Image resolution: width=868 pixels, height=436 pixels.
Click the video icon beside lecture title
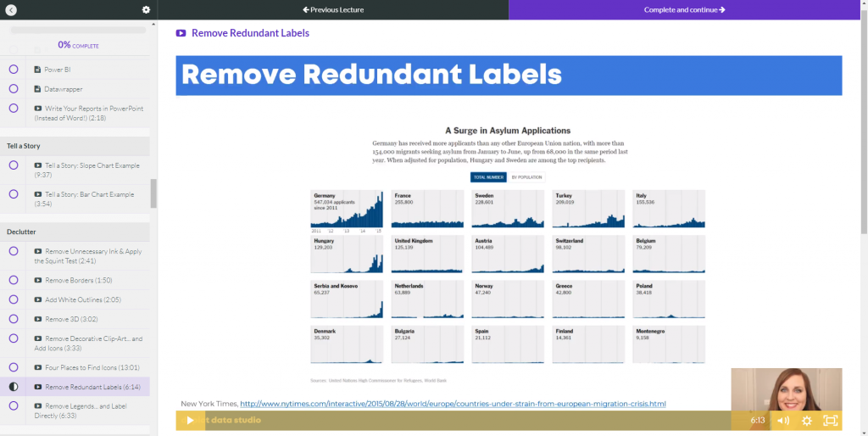click(x=181, y=33)
